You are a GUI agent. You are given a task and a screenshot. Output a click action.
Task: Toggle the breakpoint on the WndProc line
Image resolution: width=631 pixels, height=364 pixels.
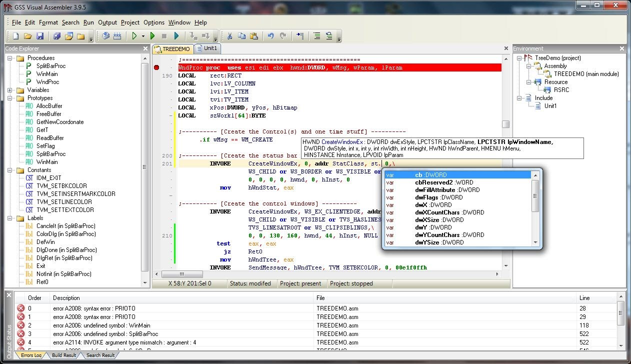click(x=156, y=67)
